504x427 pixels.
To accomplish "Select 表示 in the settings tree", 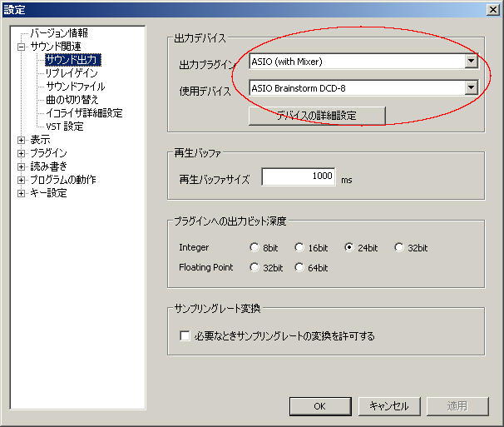I will pos(40,140).
